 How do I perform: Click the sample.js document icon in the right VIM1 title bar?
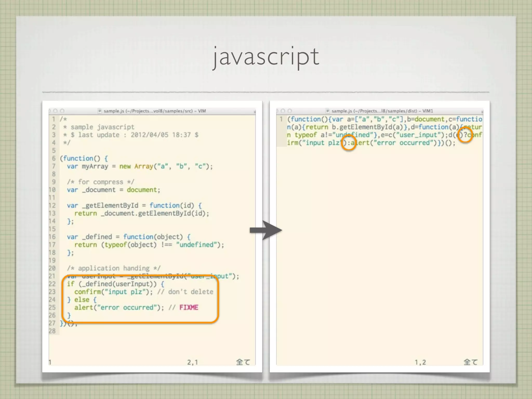pyautogui.click(x=328, y=111)
